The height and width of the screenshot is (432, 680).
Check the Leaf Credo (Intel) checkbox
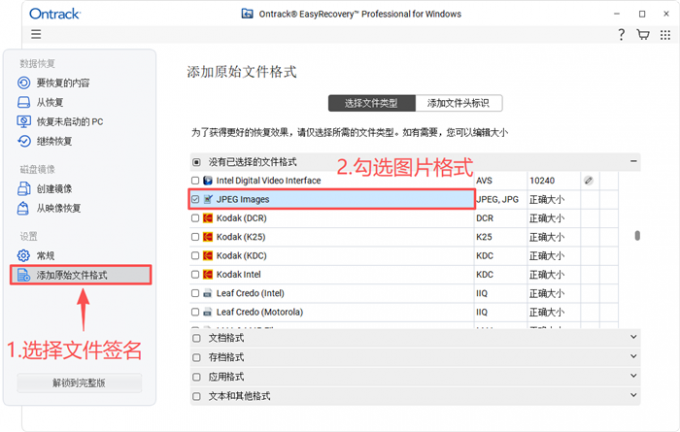click(195, 293)
